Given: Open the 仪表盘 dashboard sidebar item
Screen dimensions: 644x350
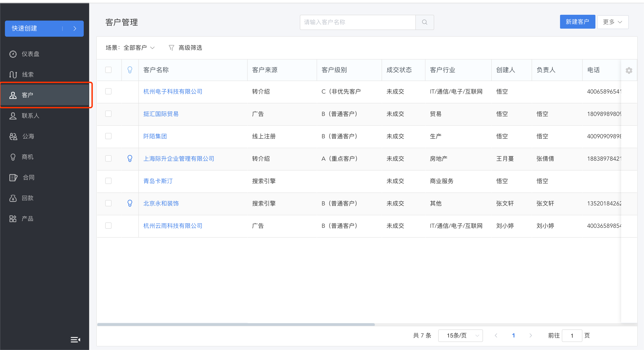Looking at the screenshot, I should 45,54.
